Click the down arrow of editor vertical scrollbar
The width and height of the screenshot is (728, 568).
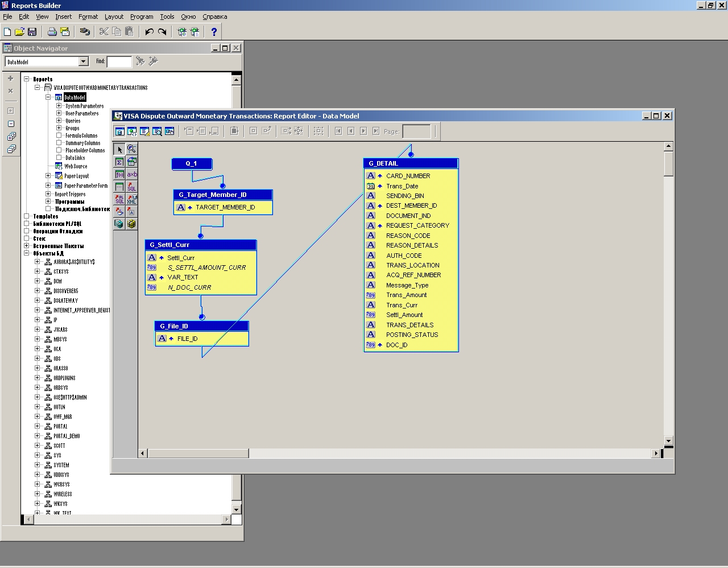click(668, 441)
